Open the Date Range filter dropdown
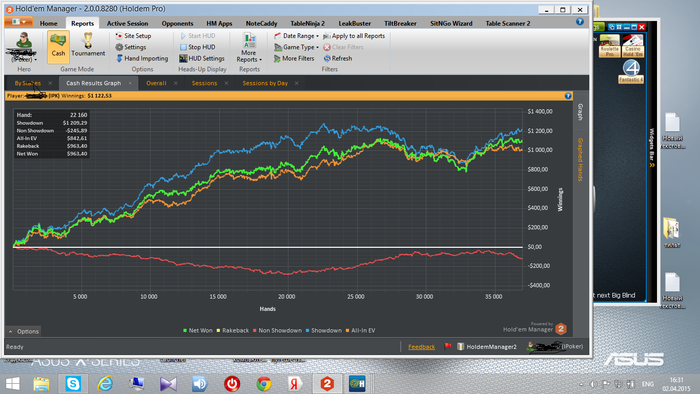Viewport: 700px width, 394px height. pyautogui.click(x=296, y=36)
